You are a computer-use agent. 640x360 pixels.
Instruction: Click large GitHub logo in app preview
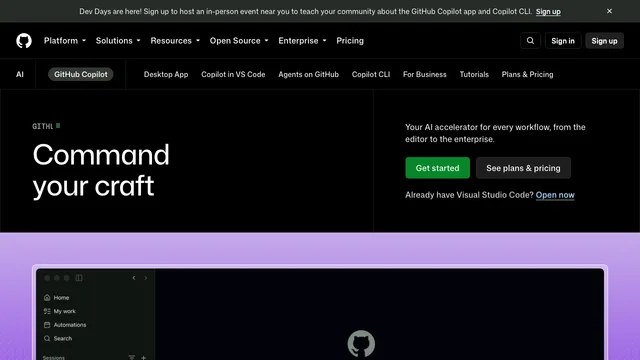(361, 344)
